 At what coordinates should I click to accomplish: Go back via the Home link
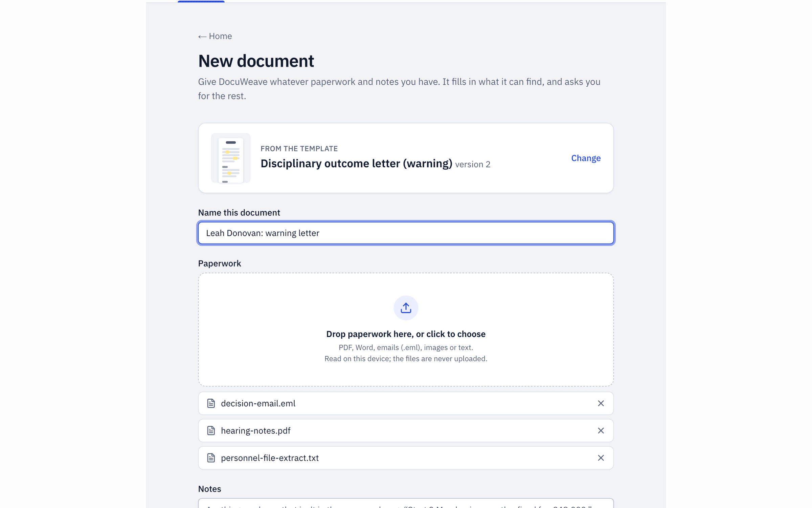[215, 36]
